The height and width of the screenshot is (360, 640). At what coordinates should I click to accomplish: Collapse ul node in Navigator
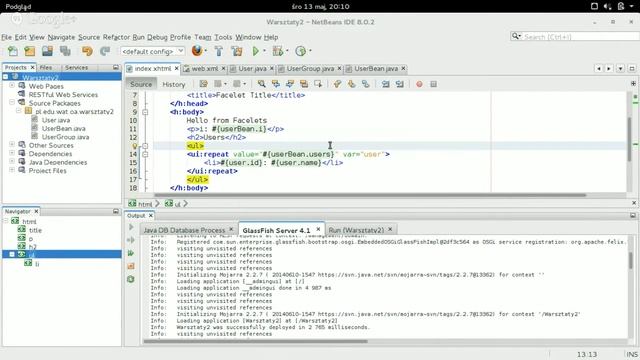pyautogui.click(x=12, y=254)
